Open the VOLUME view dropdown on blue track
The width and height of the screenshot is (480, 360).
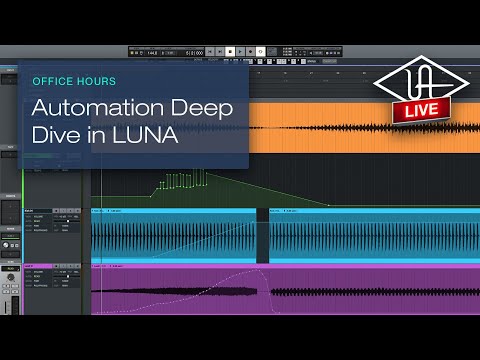pos(38,217)
